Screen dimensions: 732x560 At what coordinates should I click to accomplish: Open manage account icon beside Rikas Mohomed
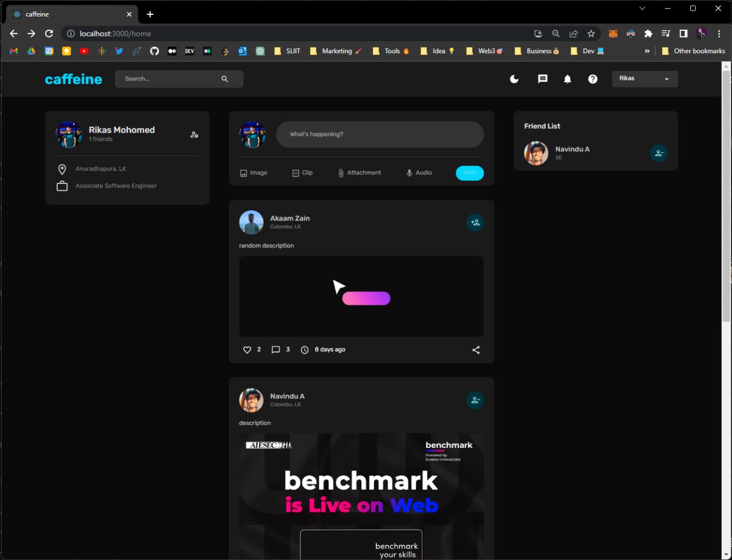tap(194, 134)
